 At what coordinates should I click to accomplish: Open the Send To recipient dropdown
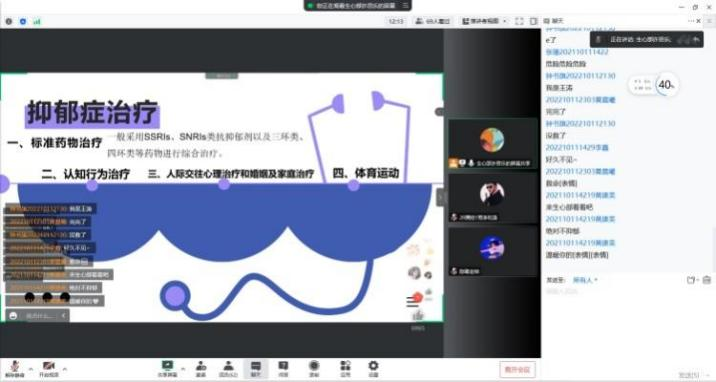(x=585, y=280)
